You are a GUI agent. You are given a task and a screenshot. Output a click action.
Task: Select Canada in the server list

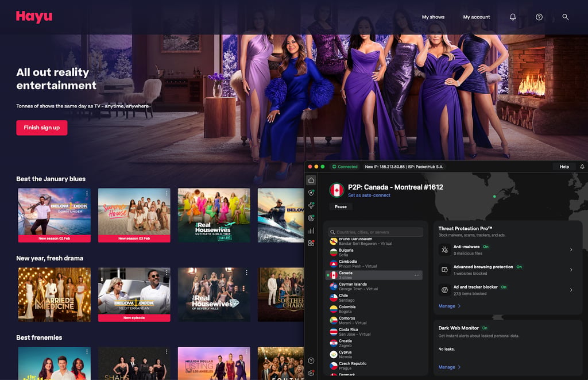click(374, 275)
